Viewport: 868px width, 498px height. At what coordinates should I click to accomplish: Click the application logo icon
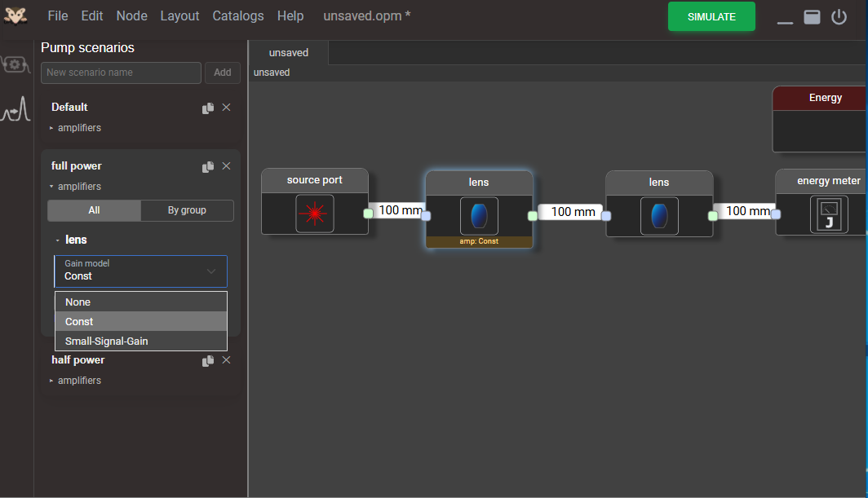point(15,16)
